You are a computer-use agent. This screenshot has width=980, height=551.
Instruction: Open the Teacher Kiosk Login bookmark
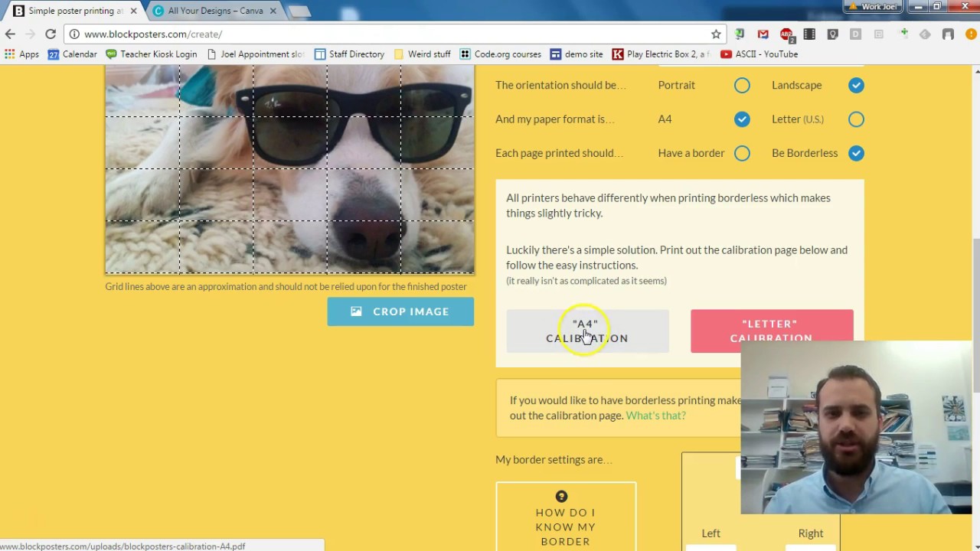pos(151,54)
